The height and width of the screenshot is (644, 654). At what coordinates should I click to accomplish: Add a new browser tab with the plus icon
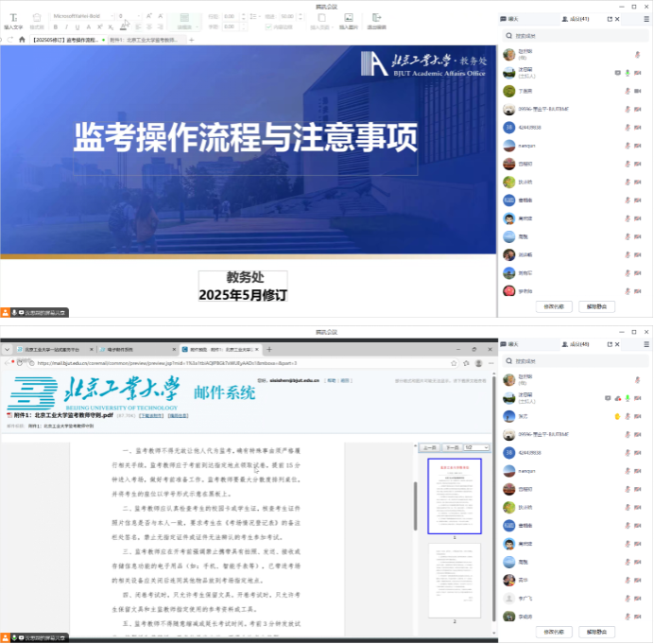(x=269, y=349)
